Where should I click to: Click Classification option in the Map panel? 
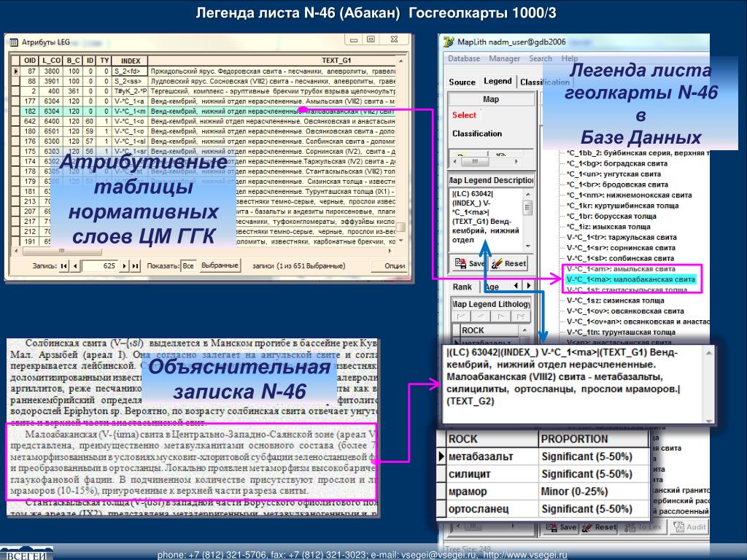tap(477, 133)
